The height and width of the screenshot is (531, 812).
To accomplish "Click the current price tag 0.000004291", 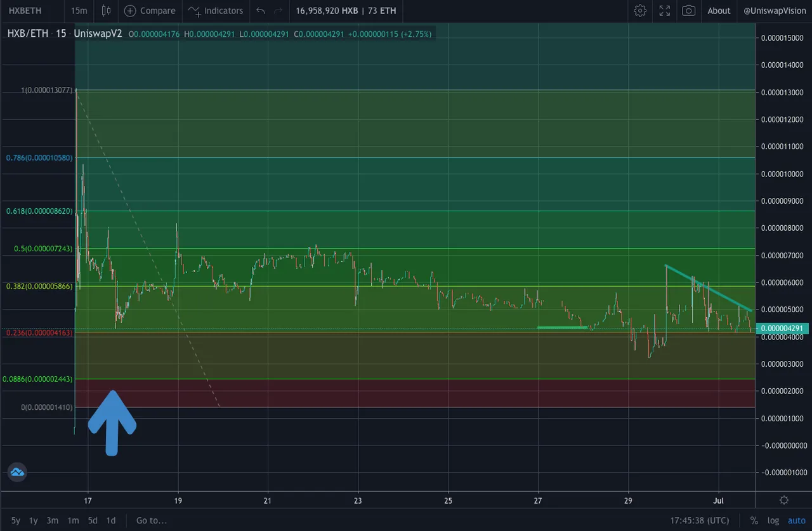I will point(783,329).
